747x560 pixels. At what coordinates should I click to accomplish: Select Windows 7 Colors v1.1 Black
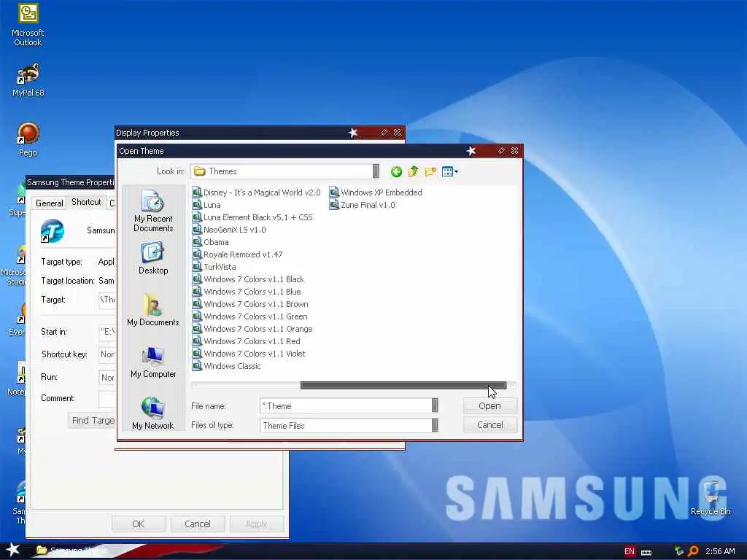pos(248,279)
